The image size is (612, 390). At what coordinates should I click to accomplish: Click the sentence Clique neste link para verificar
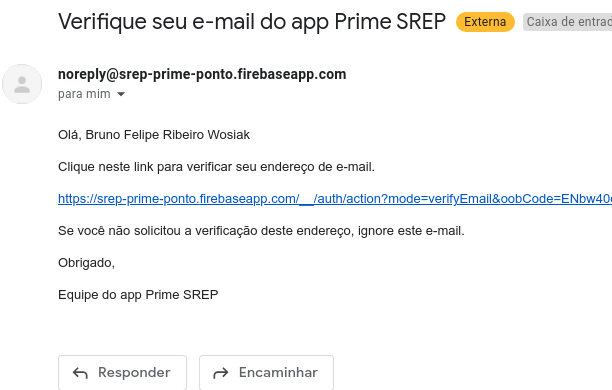216,167
